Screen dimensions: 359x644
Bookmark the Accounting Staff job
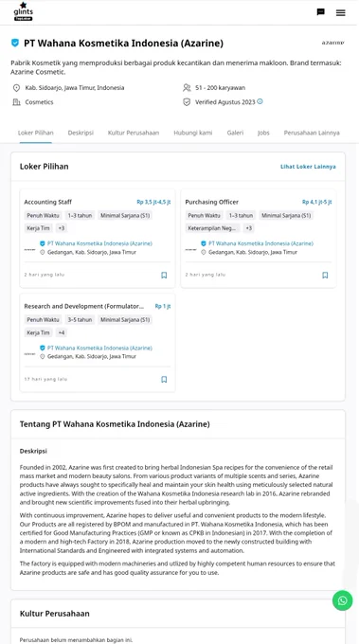click(164, 276)
